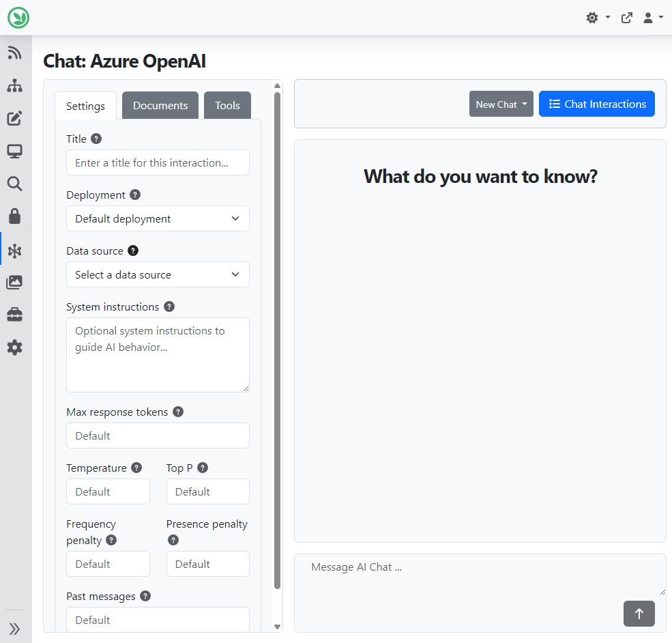
Task: Open the Select a data source dropdown
Action: pos(158,274)
